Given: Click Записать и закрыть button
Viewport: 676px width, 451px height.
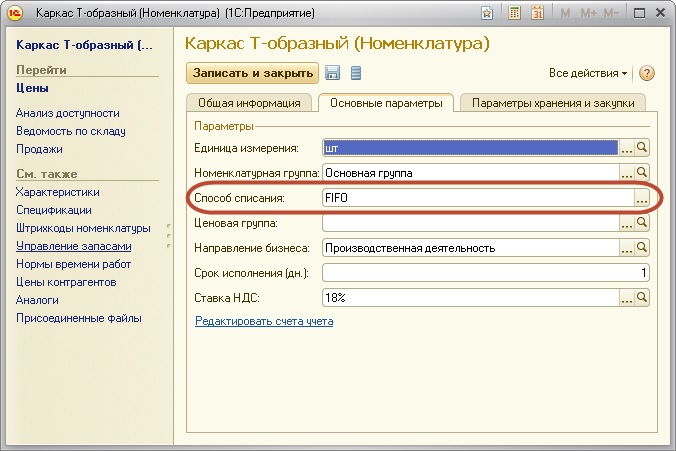Looking at the screenshot, I should 253,73.
